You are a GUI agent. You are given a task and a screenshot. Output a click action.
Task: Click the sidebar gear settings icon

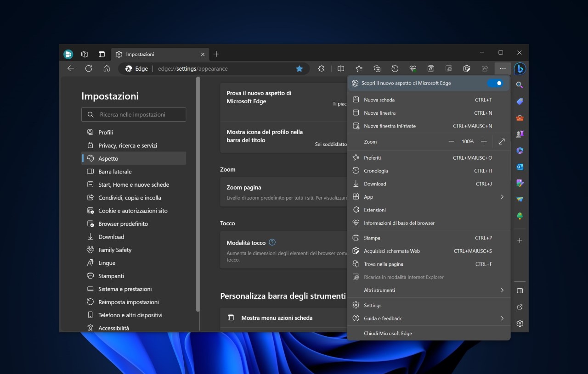coord(520,323)
